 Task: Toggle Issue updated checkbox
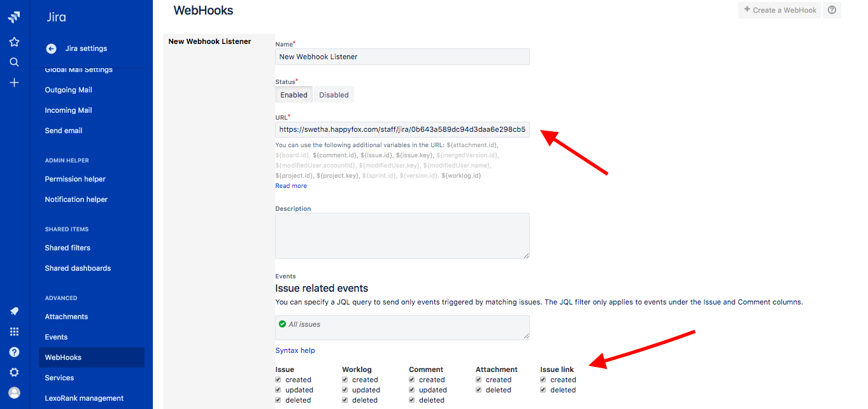tap(278, 390)
